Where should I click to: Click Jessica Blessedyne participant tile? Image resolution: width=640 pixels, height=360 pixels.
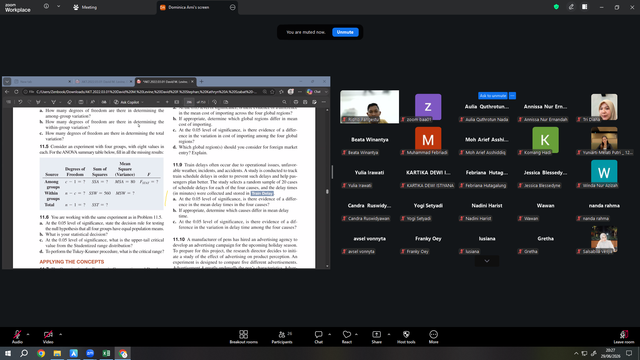point(545,173)
